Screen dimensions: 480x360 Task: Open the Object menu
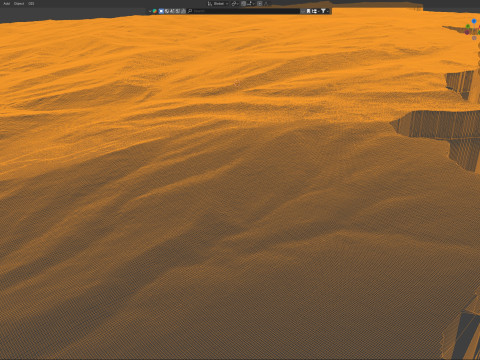coord(19,3)
